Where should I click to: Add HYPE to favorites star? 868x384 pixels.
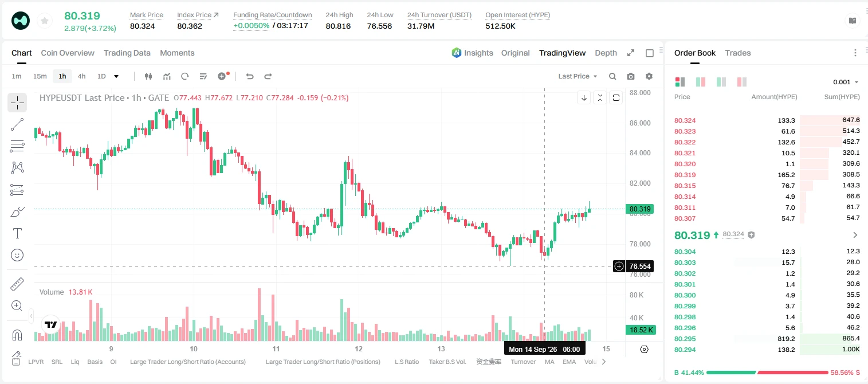44,21
